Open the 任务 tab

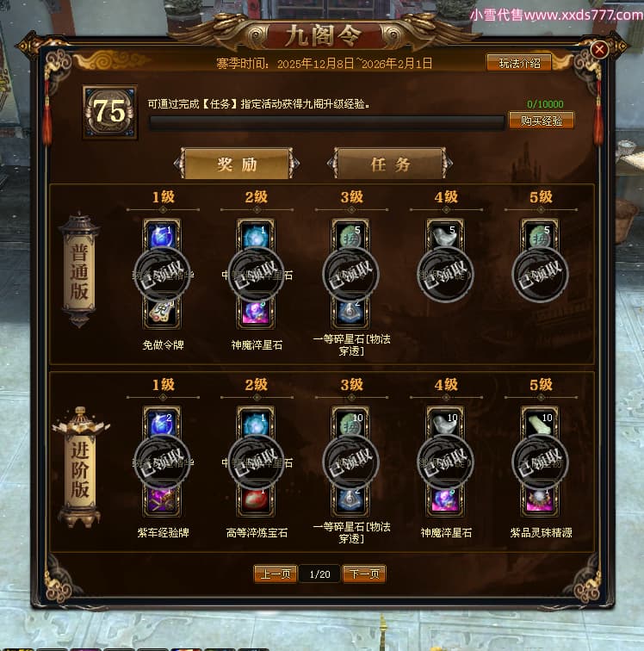point(390,164)
